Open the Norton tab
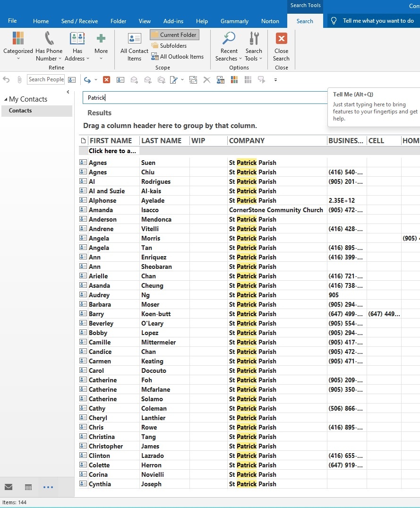The image size is (420, 508). click(x=270, y=21)
